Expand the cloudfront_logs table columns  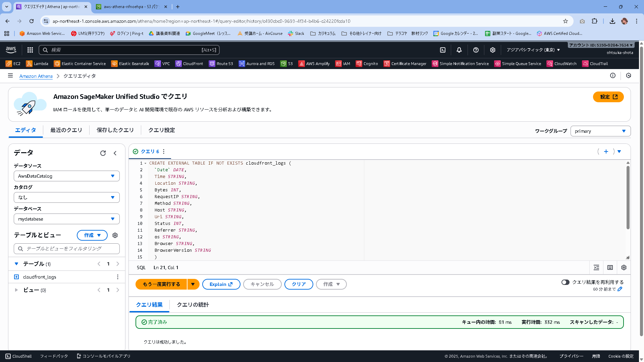click(x=16, y=277)
